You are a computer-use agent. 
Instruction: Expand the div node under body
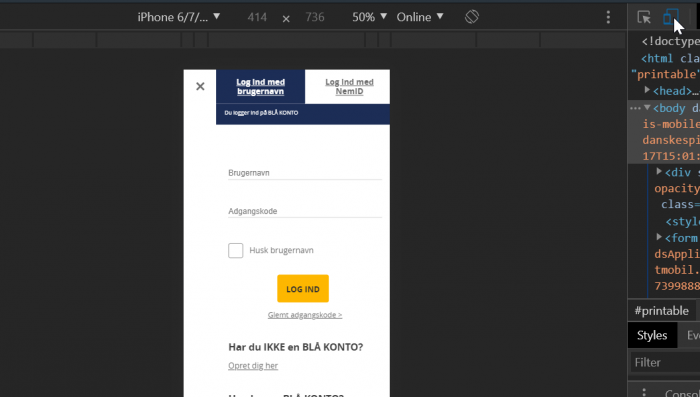point(659,171)
